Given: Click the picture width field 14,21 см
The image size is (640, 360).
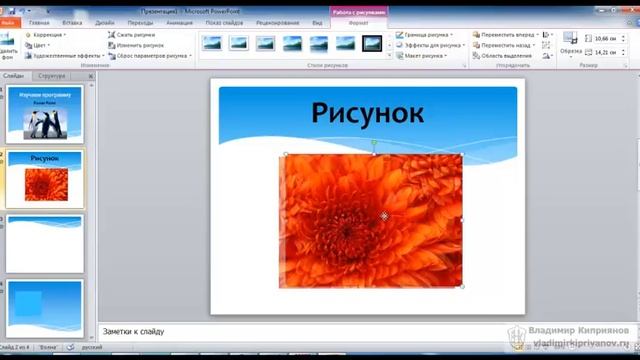Looking at the screenshot, I should coord(606,53).
